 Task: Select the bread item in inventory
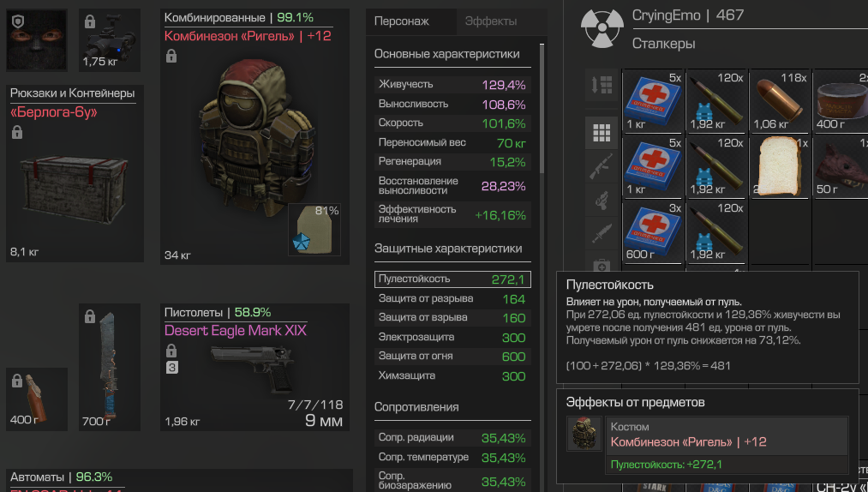tap(780, 167)
